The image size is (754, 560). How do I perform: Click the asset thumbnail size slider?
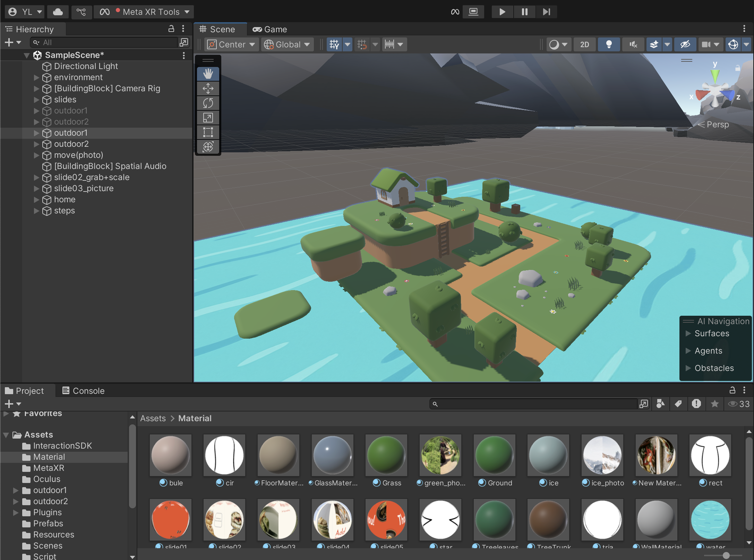(x=726, y=556)
